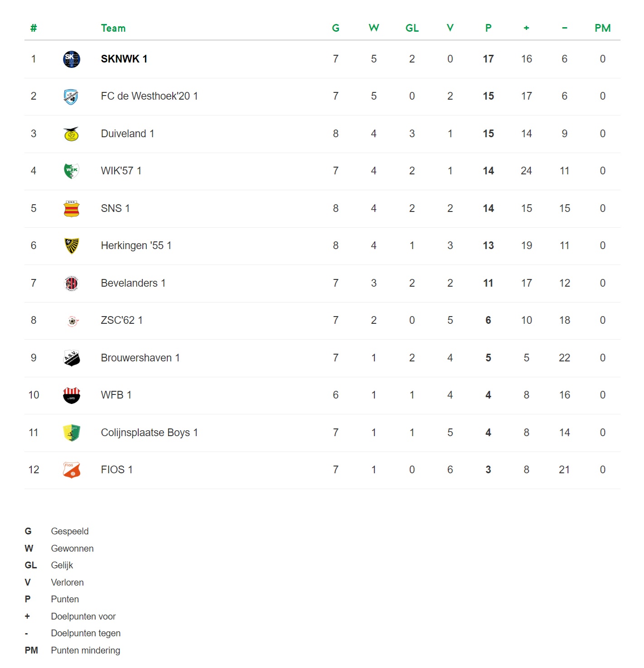Click the GL column header
Screen dimensions: 644x668
412,28
